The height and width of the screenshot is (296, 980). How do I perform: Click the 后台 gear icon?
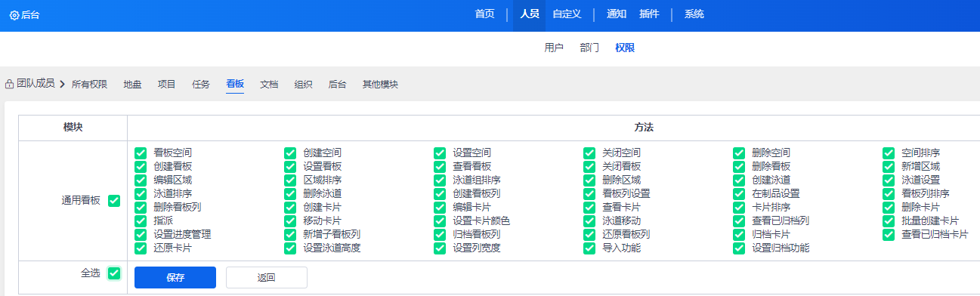click(14, 14)
